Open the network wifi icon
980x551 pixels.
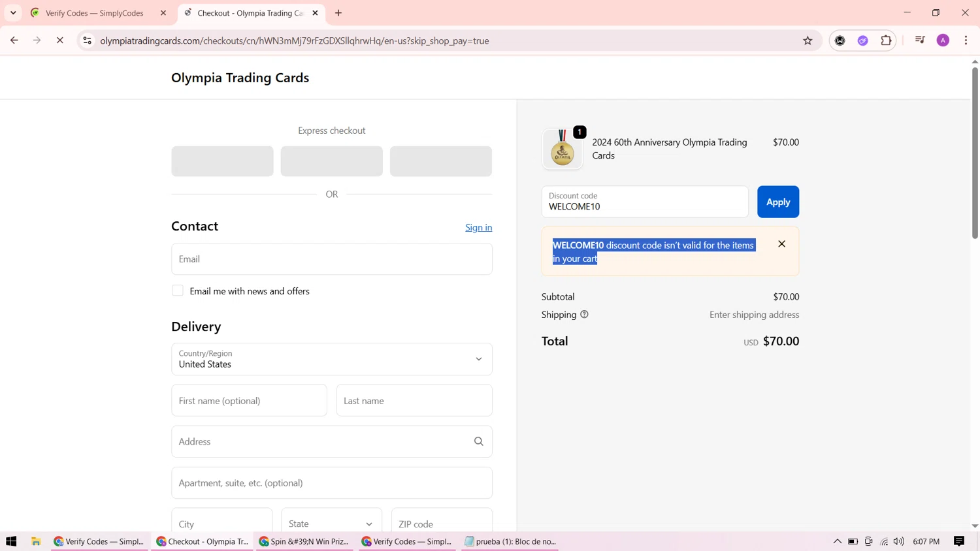(884, 541)
